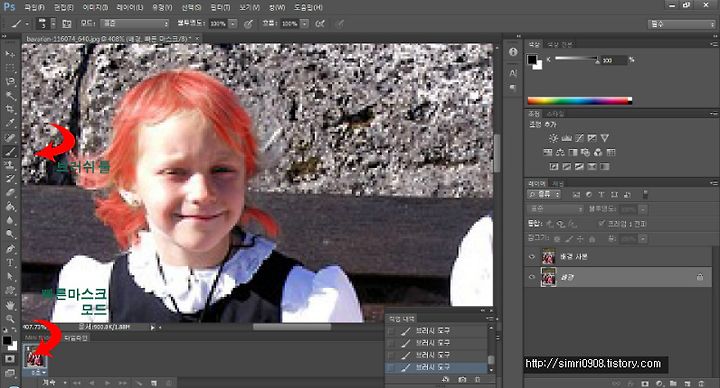Click the lock icon on background layer
The width and height of the screenshot is (720, 388).
700,277
